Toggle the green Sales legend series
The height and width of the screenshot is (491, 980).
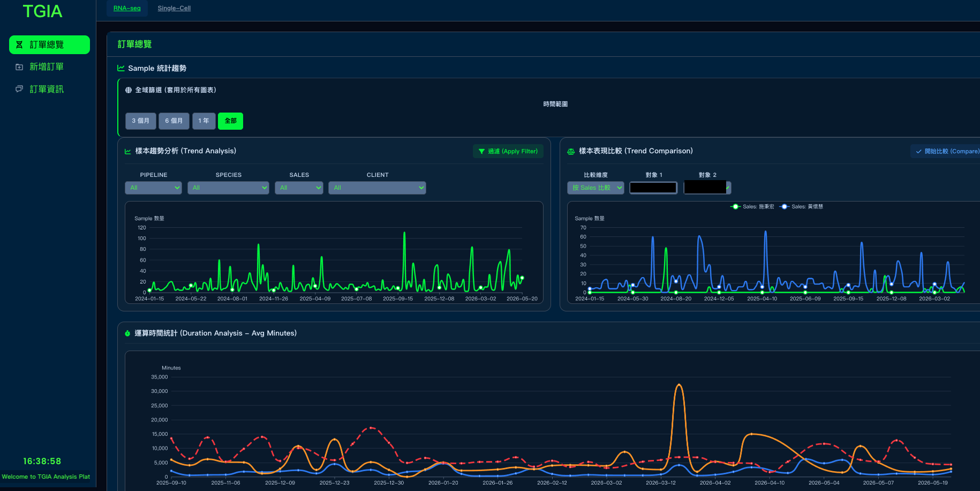click(x=752, y=206)
